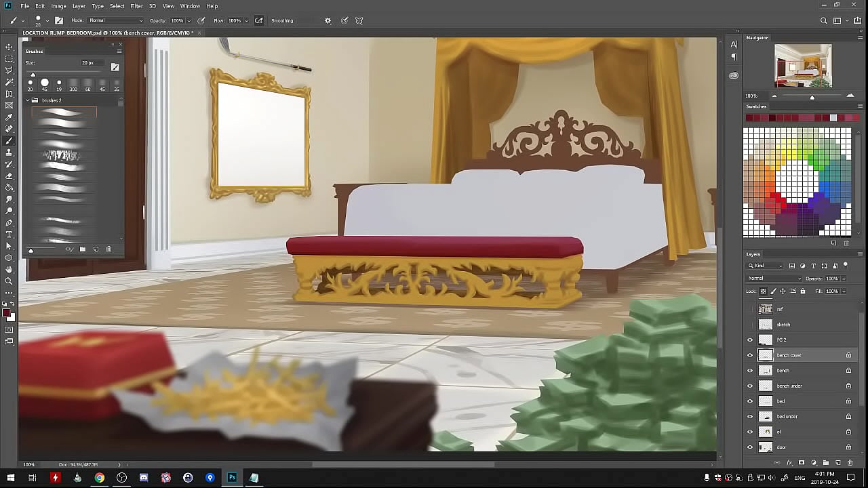Click the delete layer trash icon
The height and width of the screenshot is (488, 868).
click(850, 463)
